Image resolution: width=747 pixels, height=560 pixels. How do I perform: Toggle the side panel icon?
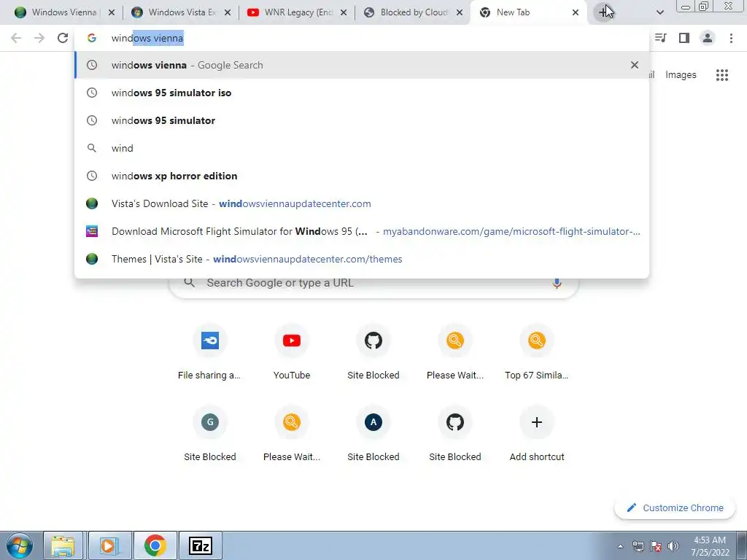click(x=684, y=38)
